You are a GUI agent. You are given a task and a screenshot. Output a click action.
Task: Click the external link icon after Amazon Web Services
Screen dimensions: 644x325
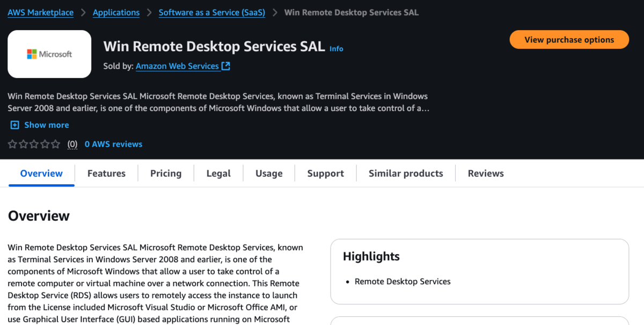(226, 66)
